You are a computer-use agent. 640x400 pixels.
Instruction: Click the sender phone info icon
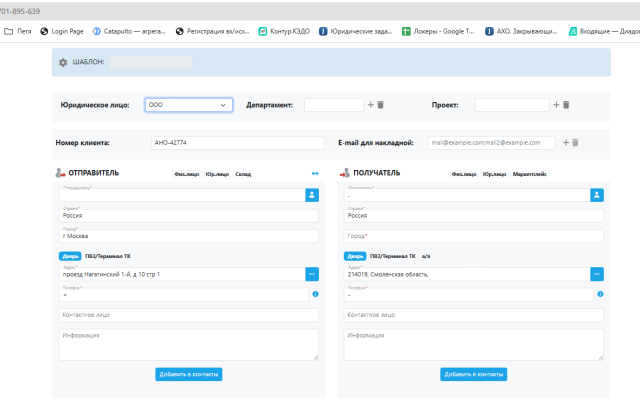316,294
